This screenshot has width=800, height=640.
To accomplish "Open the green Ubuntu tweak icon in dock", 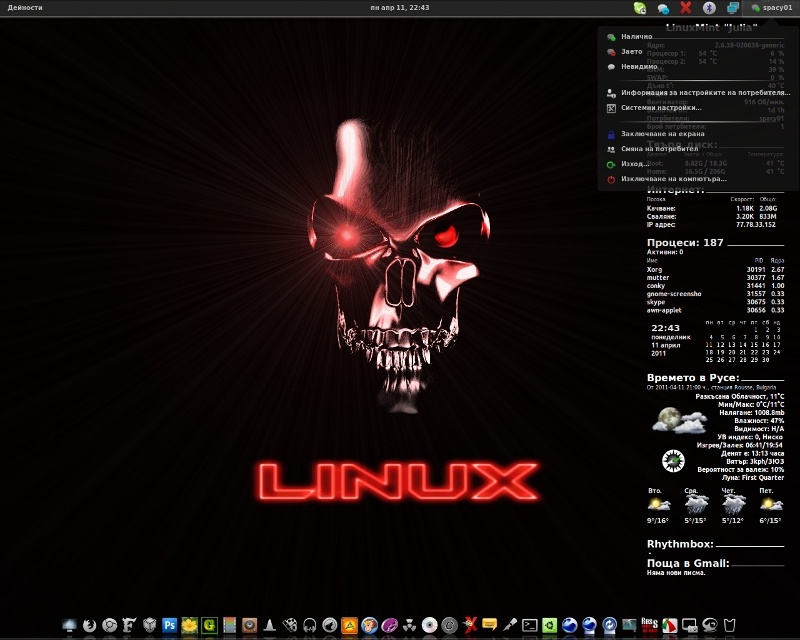I will pyautogui.click(x=549, y=625).
